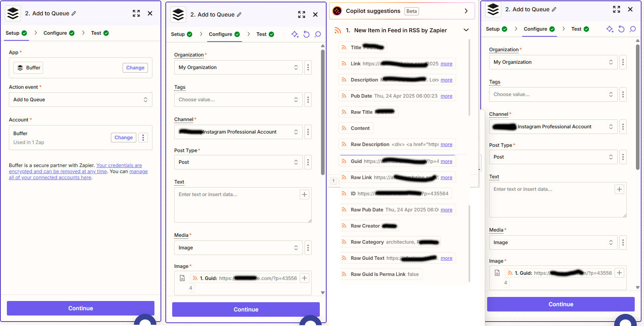
Task: Switch to the Setup tab in fourth panel
Action: tap(496, 29)
